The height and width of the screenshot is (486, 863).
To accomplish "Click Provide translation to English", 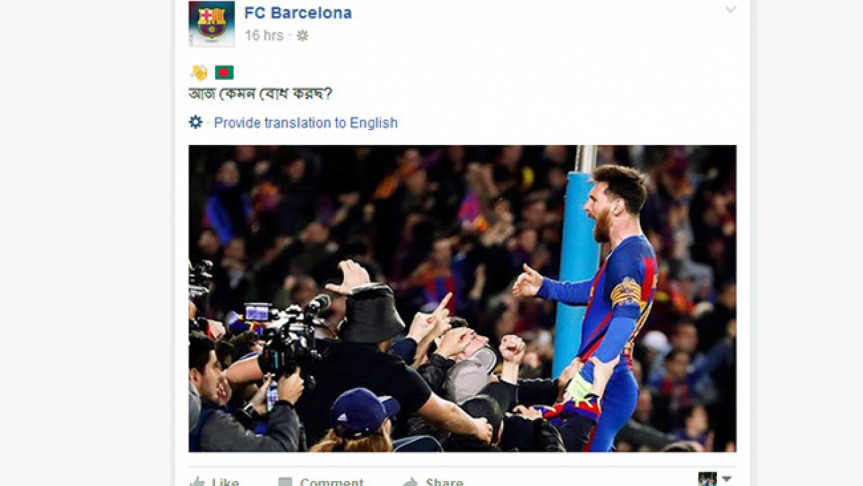I will tap(305, 123).
